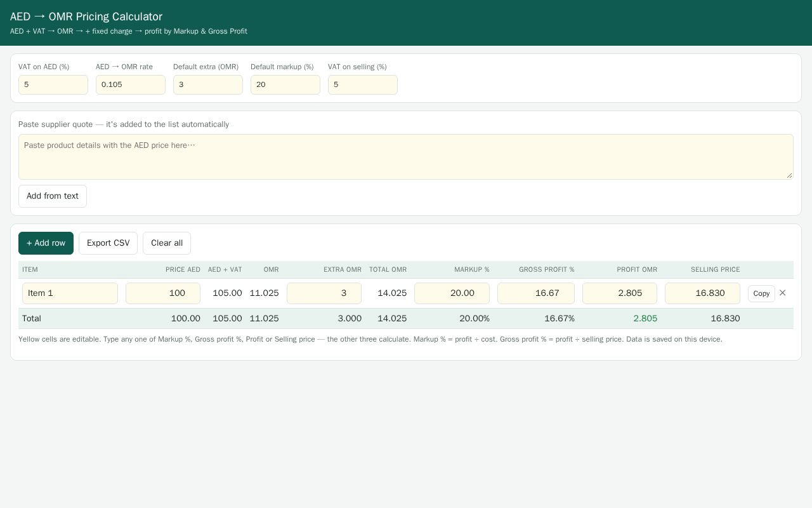The width and height of the screenshot is (812, 508).
Task: Click the total markup value 20.00%
Action: point(475,319)
